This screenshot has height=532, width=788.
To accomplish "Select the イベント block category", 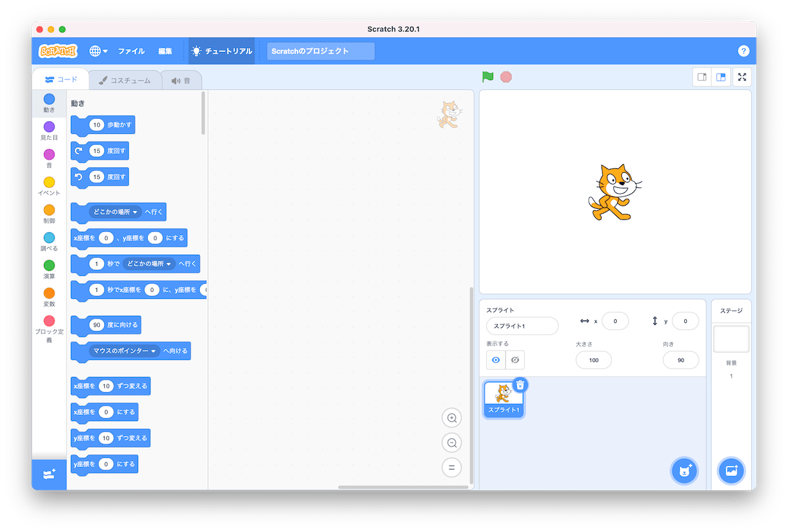I will [49, 187].
